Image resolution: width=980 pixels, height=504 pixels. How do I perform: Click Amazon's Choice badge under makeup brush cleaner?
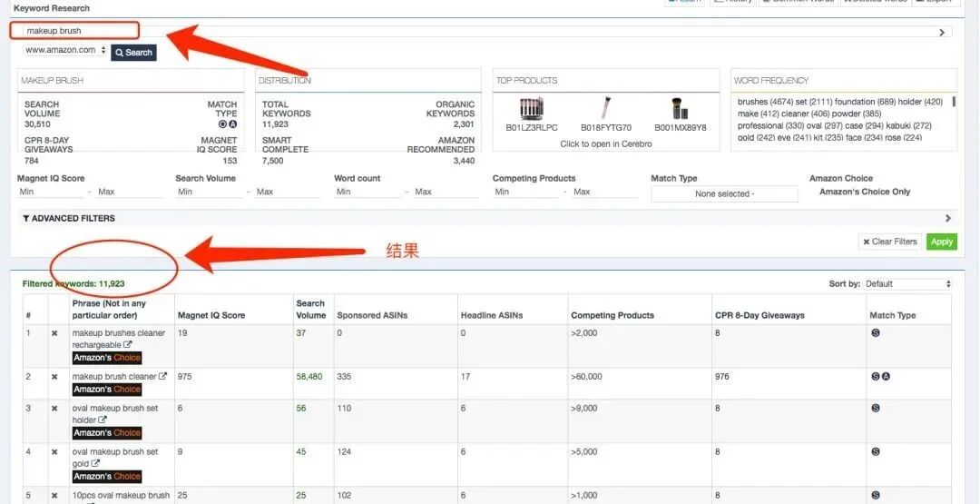click(x=107, y=389)
